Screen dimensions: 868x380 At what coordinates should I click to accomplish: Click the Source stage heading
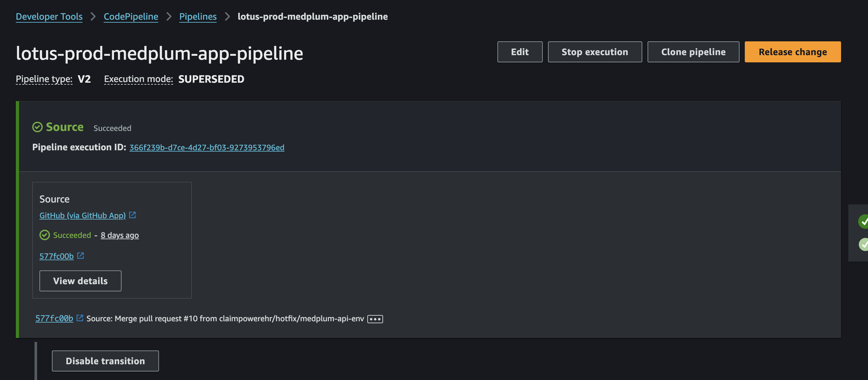coord(65,127)
